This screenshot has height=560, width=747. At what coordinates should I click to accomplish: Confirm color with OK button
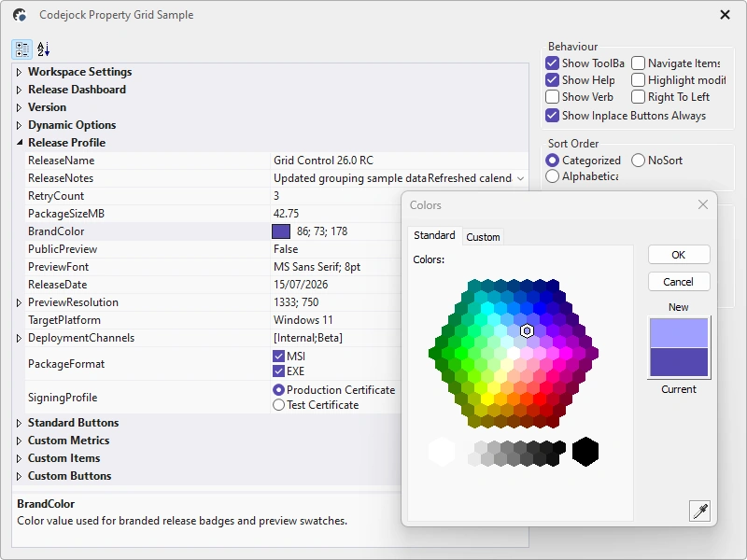coord(679,255)
